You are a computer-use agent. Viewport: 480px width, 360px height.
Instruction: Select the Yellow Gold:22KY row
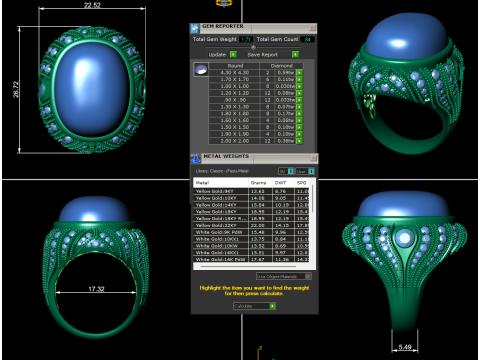251,225
